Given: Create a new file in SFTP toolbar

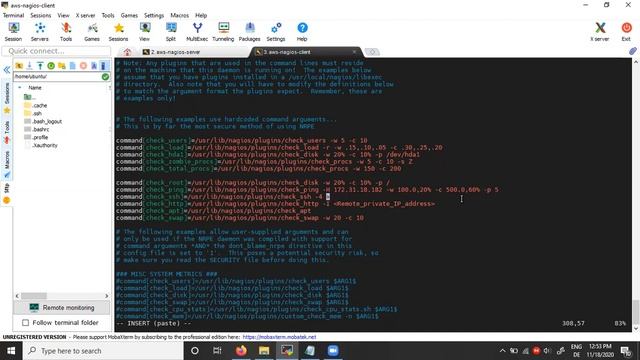Looking at the screenshot, I should (73, 66).
